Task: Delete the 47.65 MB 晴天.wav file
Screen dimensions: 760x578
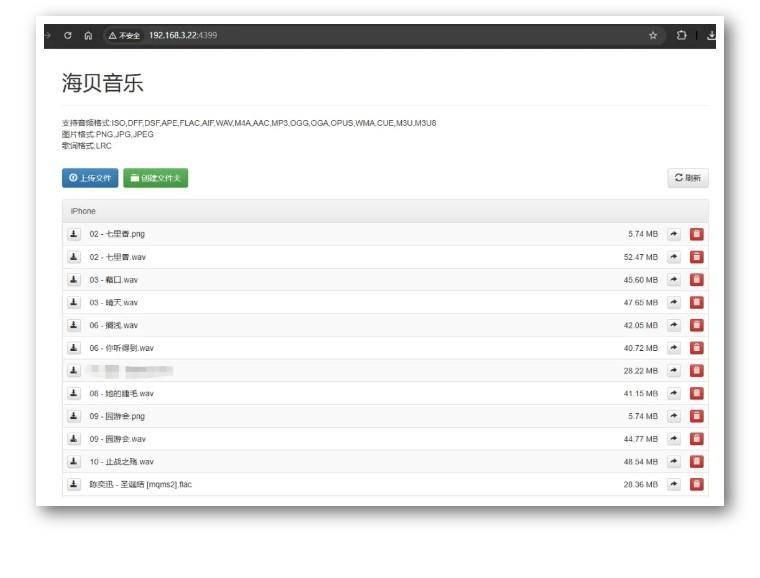Action: 697,302
